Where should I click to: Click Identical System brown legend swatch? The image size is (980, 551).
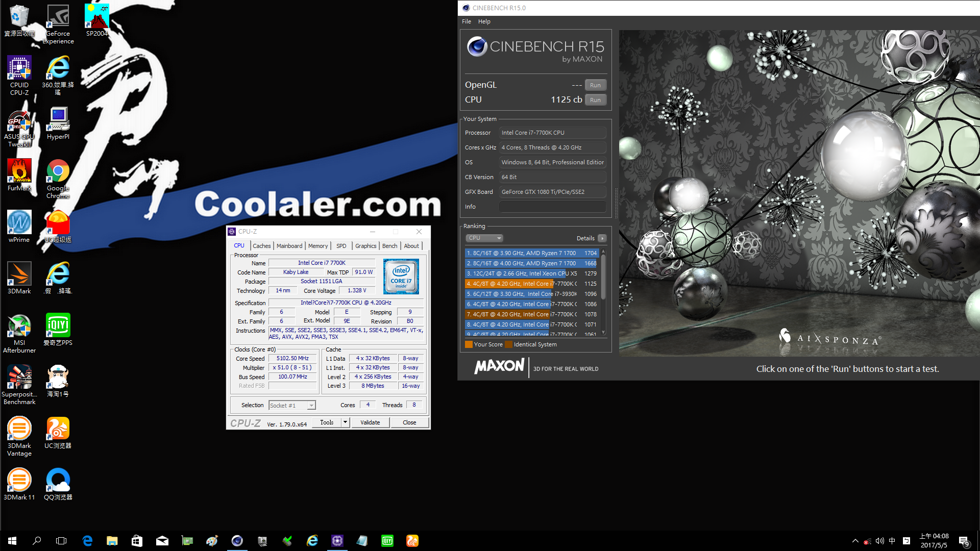coord(508,344)
